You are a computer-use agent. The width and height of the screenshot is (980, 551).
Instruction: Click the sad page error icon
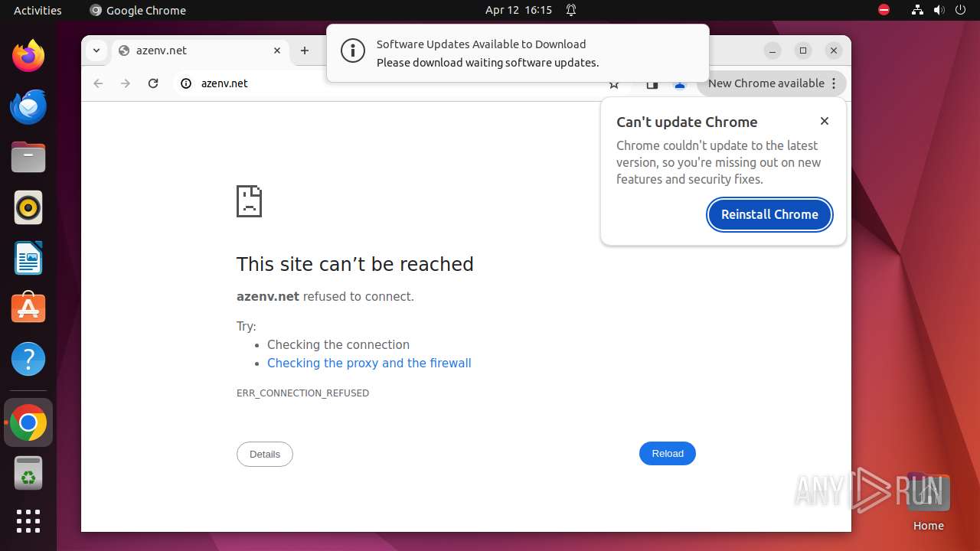250,201
